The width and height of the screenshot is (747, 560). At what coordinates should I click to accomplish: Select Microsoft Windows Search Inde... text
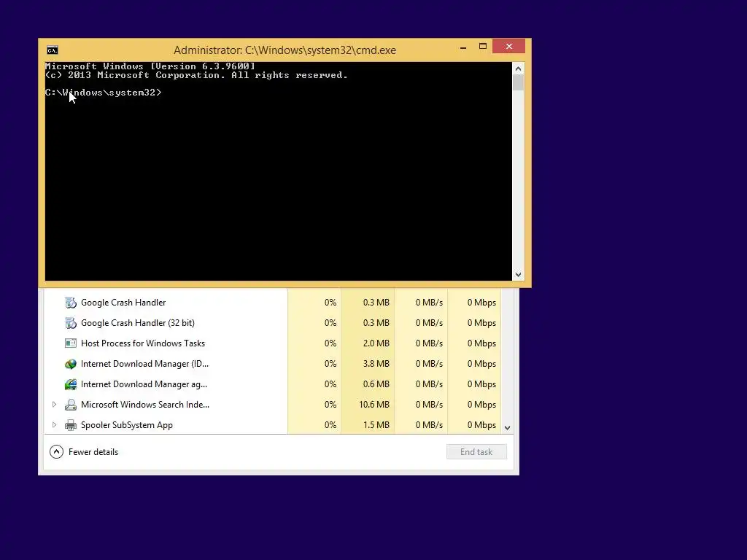[x=145, y=405]
